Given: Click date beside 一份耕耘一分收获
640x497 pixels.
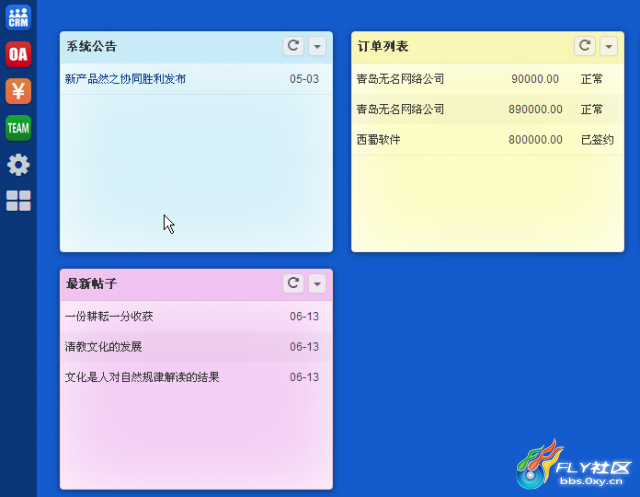Looking at the screenshot, I should click(304, 316).
